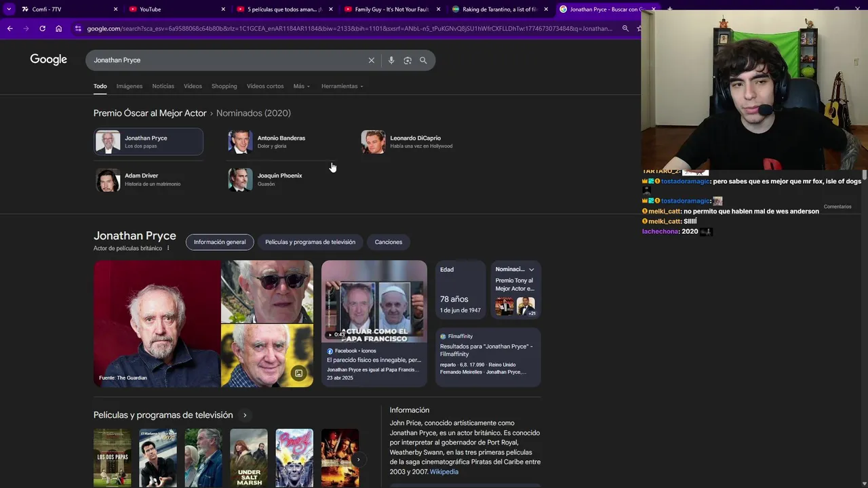Viewport: 868px width, 488px height.
Task: Submit search with the magnifier icon
Action: 423,60
